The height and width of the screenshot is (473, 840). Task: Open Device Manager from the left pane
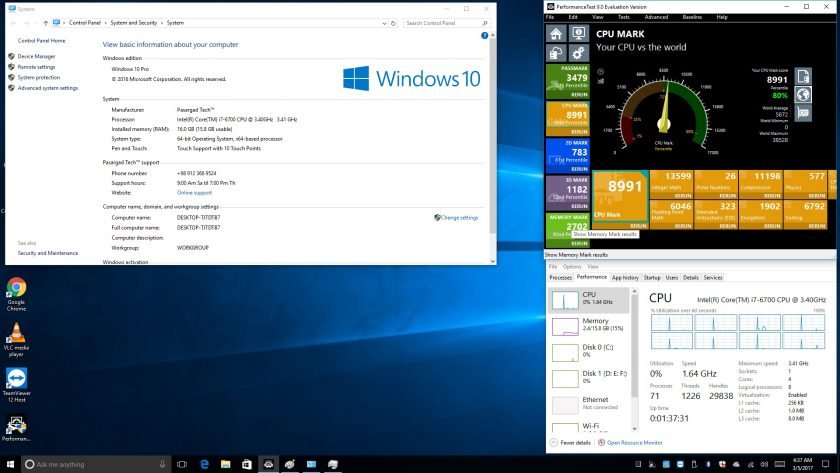(x=36, y=57)
